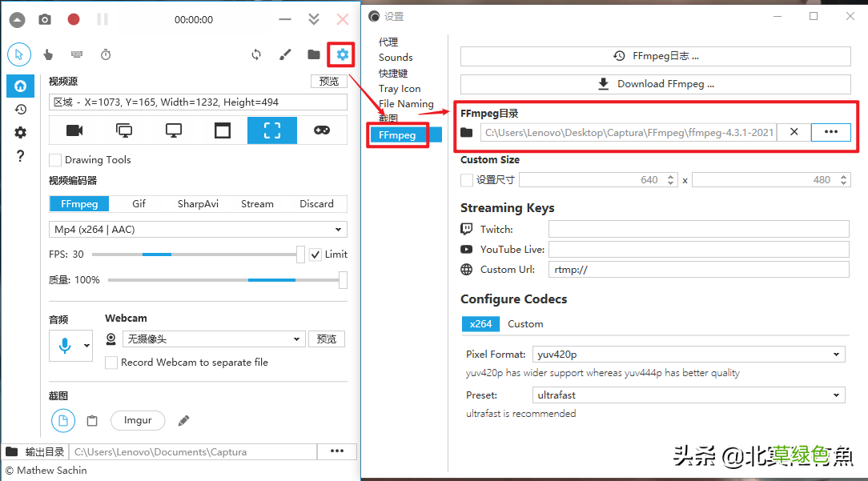Select the full-screen video source icon
Screen dimensions: 868x481
tap(124, 130)
